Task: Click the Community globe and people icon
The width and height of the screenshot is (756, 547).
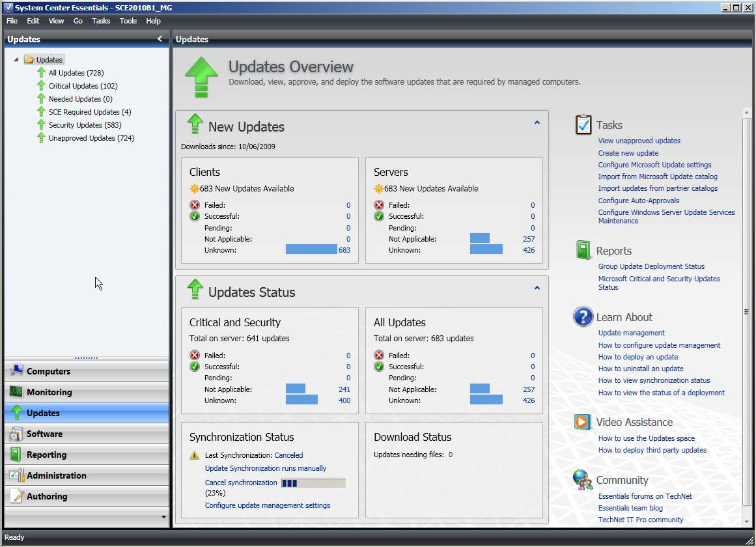Action: pyautogui.click(x=582, y=479)
